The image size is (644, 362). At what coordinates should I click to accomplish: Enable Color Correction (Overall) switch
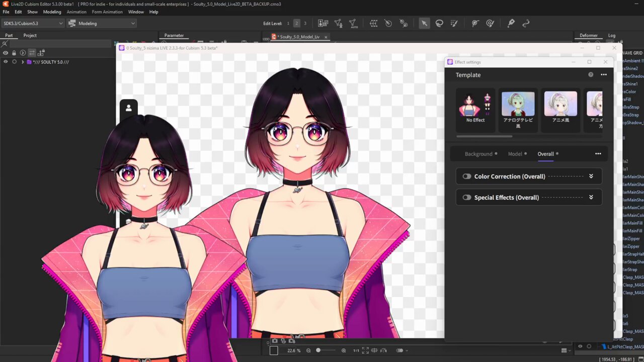pos(467,176)
